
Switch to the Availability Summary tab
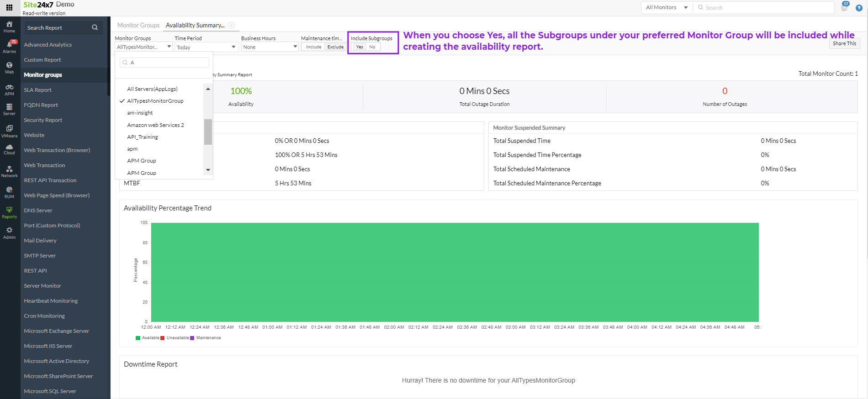point(195,25)
